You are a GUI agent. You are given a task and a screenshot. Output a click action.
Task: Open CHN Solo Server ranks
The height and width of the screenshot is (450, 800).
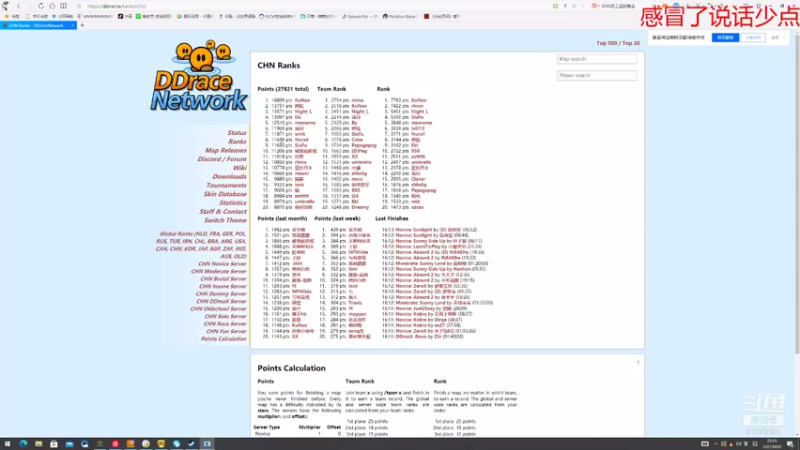(x=226, y=316)
